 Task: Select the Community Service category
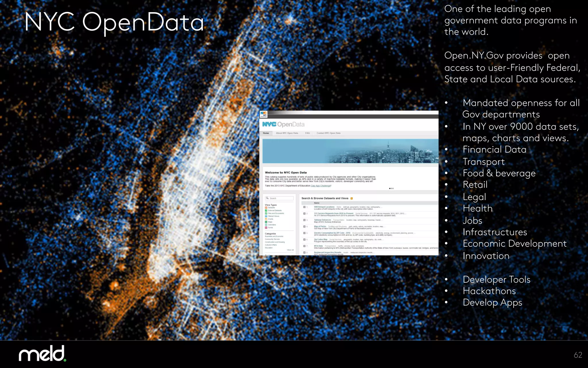coord(272,239)
